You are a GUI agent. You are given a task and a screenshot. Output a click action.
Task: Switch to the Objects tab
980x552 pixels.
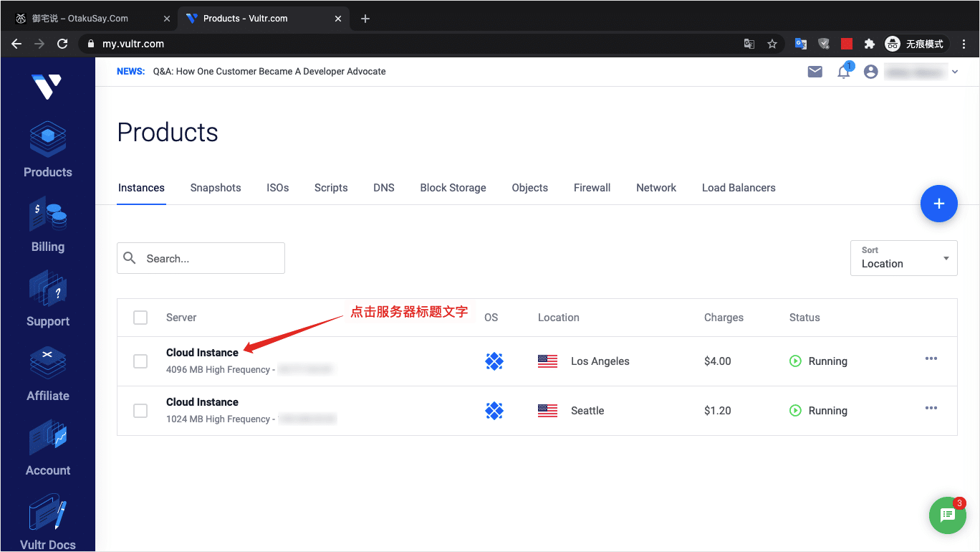pos(530,188)
